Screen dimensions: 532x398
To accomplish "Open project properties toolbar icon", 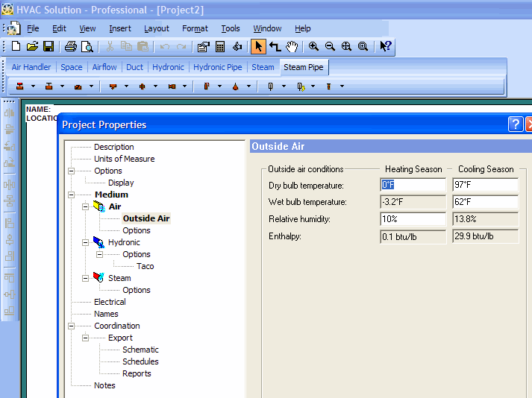I will click(x=203, y=46).
